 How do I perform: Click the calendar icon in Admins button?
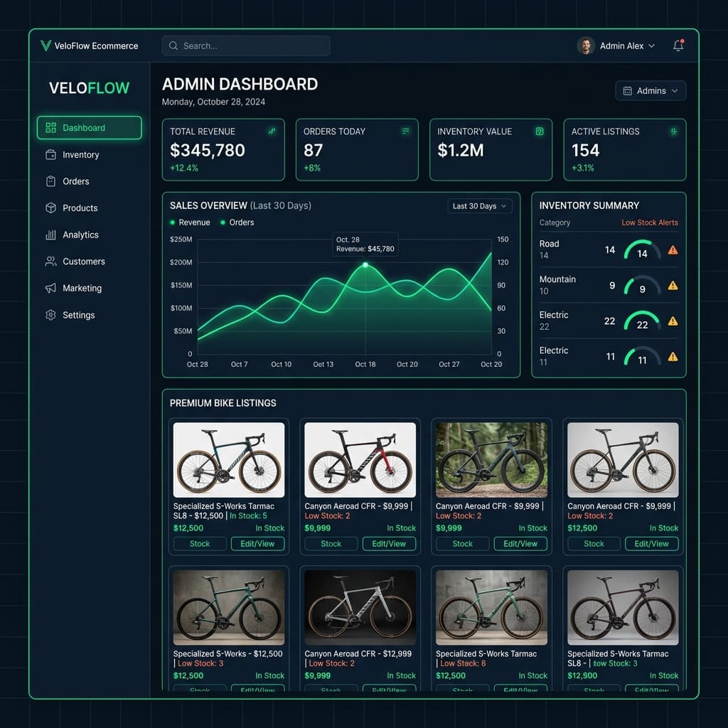point(627,90)
